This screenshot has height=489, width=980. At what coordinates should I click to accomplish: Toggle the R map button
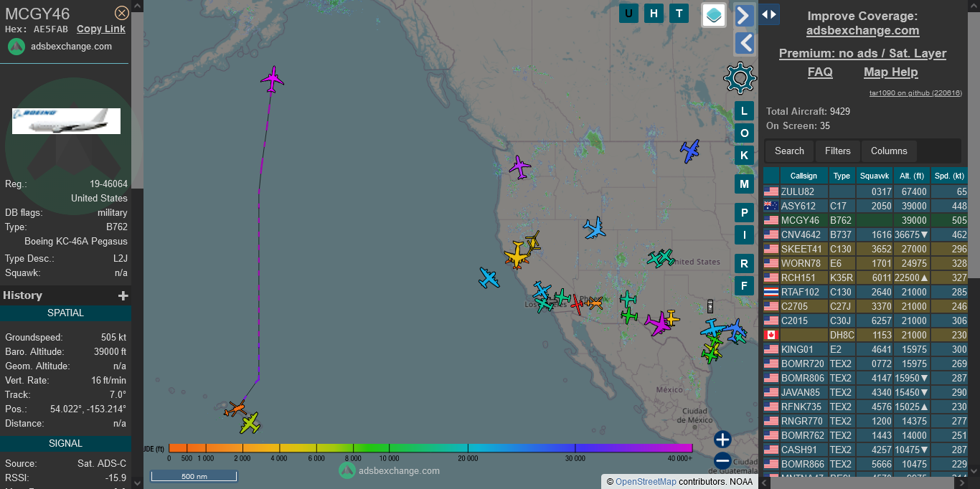point(744,264)
